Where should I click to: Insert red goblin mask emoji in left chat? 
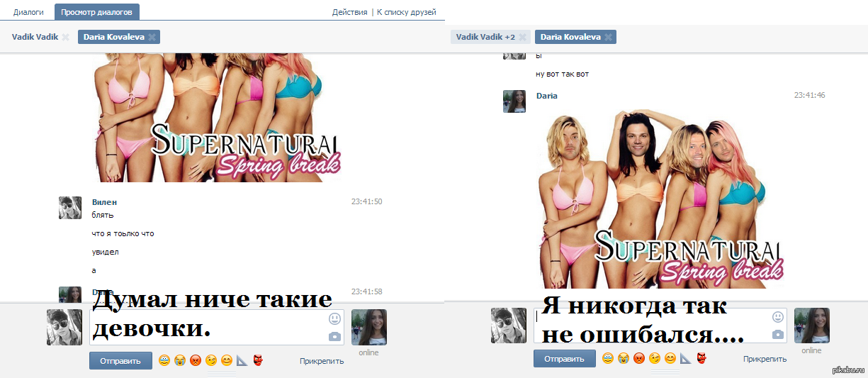(257, 360)
